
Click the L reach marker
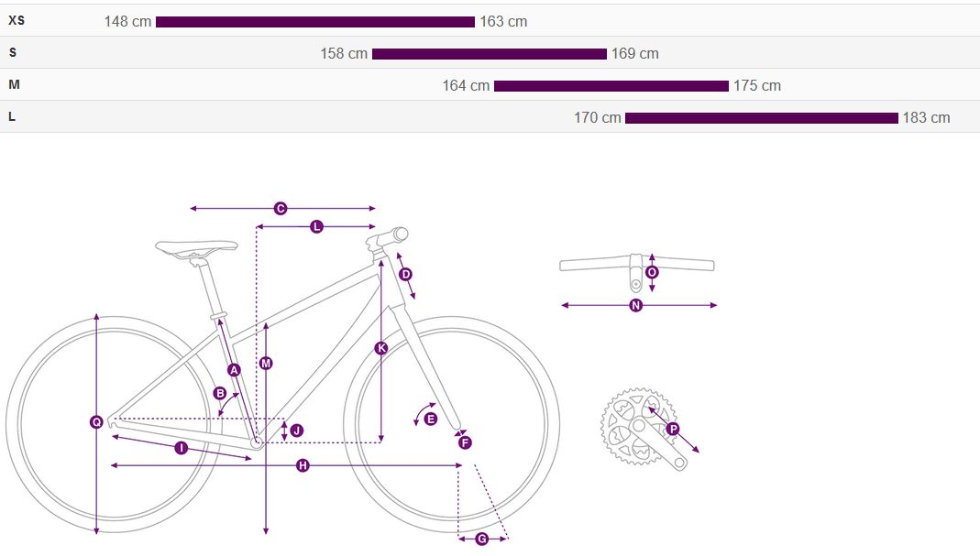(x=316, y=226)
